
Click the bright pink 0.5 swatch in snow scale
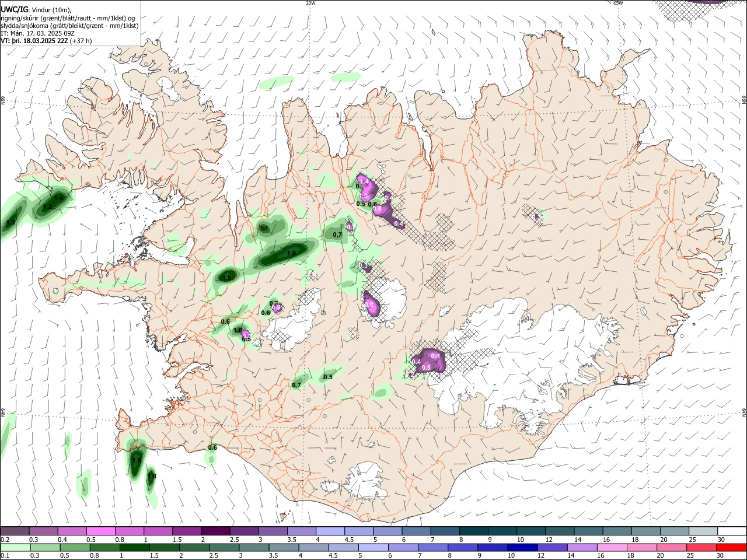click(x=100, y=531)
